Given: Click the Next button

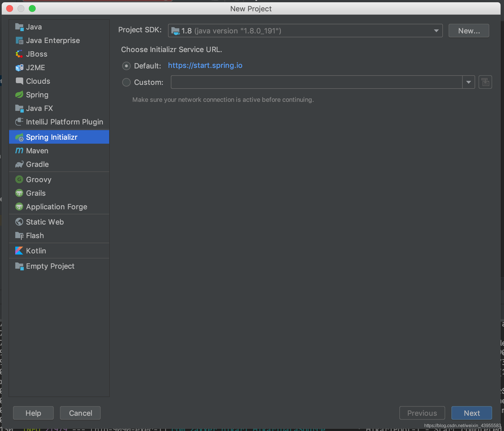Looking at the screenshot, I should tap(471, 413).
